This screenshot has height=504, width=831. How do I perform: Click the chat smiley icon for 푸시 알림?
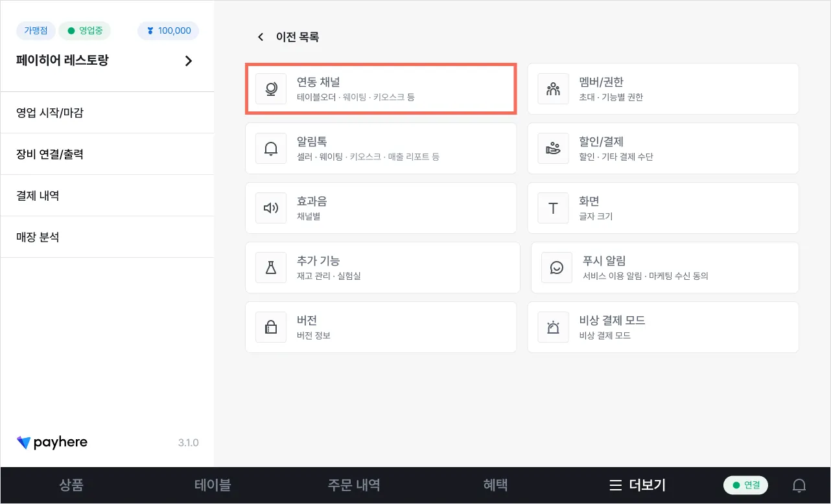[x=557, y=268]
